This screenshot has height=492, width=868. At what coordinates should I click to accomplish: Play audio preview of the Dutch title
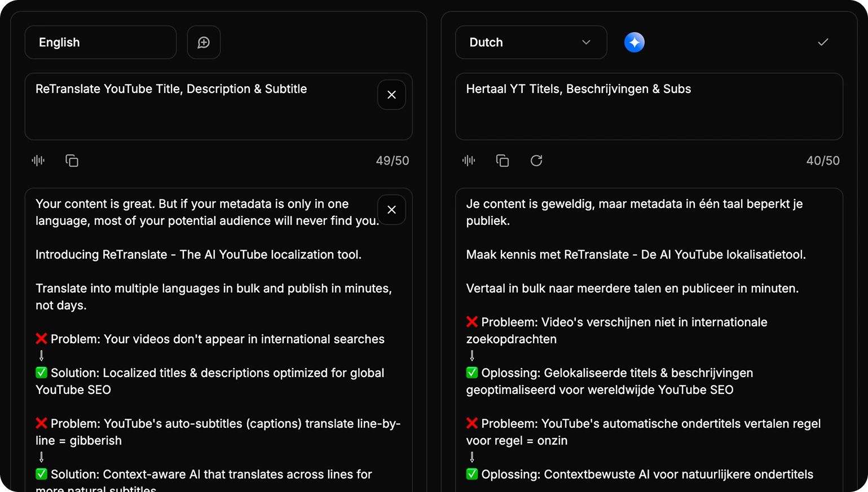coord(468,161)
